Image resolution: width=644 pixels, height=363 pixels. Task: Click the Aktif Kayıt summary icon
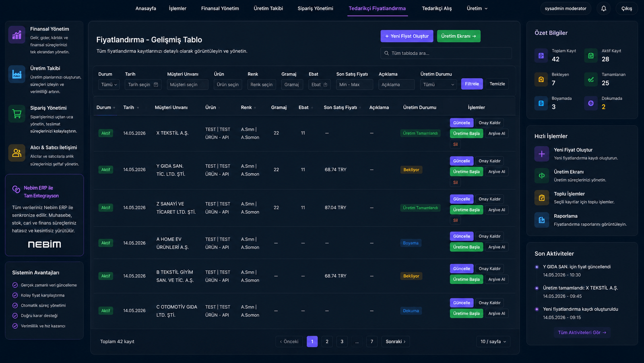coord(591,56)
